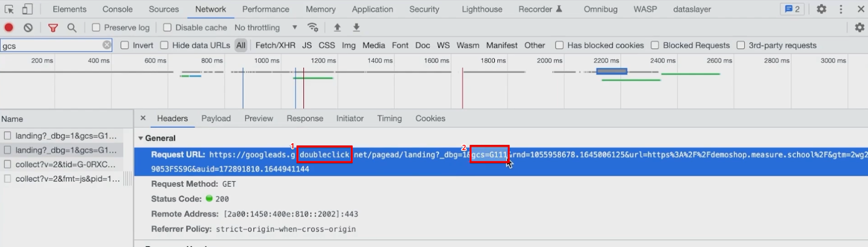Open the Sources tab
868x247 pixels.
pos(164,9)
